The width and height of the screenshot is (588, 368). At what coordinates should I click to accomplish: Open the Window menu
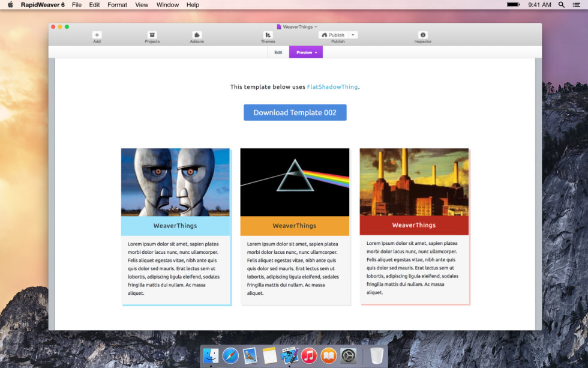tap(167, 5)
